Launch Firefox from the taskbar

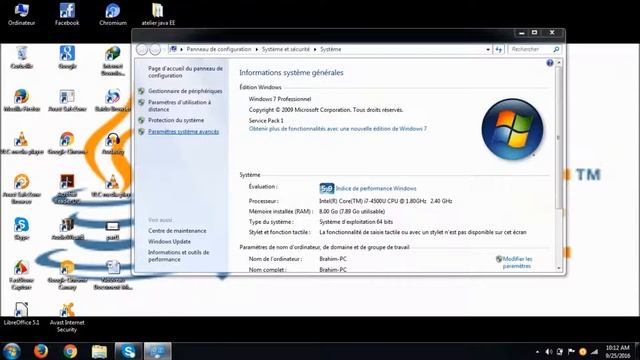pos(40,351)
